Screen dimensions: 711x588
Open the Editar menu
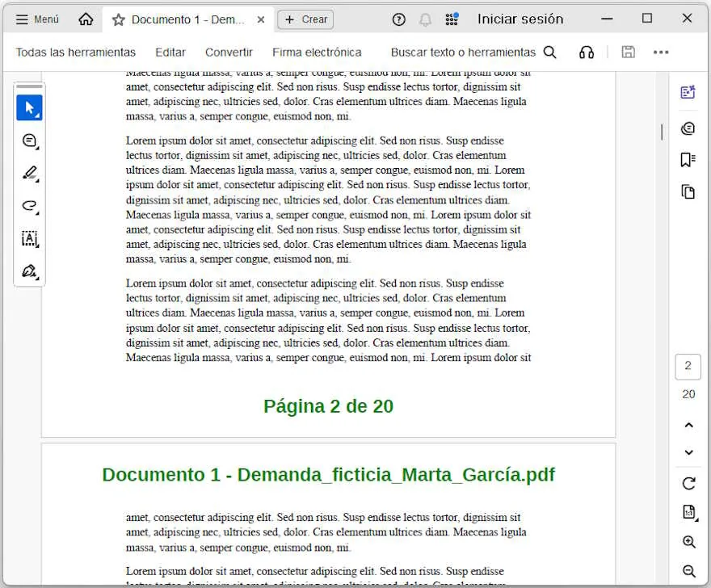[170, 52]
